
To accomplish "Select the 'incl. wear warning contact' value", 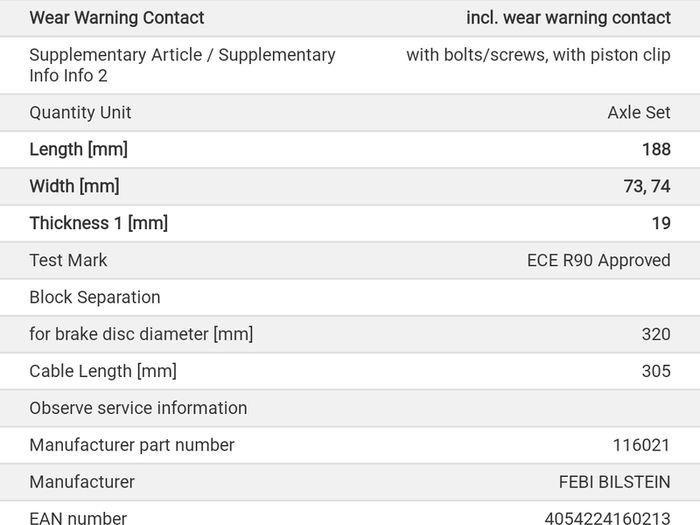I will point(568,18).
